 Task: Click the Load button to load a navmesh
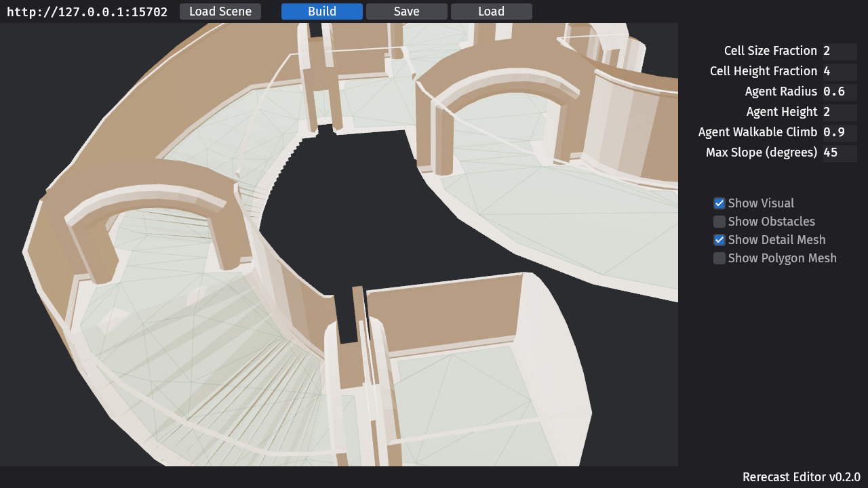[x=491, y=11]
